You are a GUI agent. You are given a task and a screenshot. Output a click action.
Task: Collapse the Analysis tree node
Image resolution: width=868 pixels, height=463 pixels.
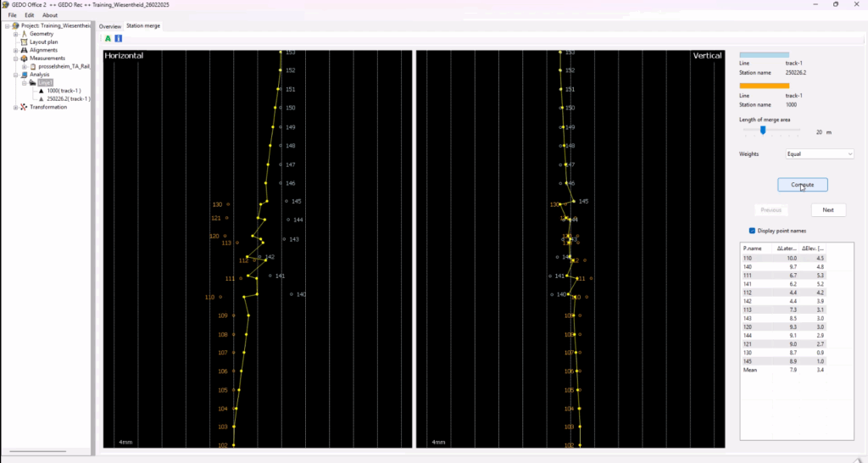(15, 75)
